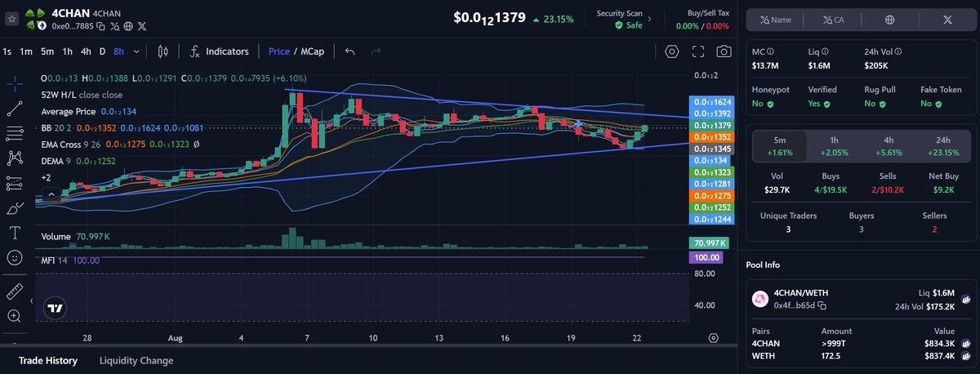Select the 5m stats period tab
Image resolution: width=980 pixels, height=374 pixels.
pos(779,145)
